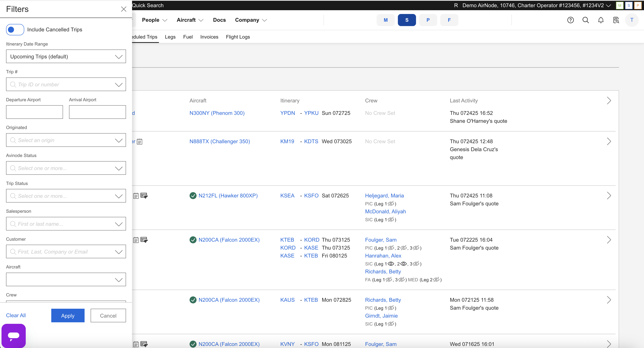Switch to the Flight Logs tab

(x=237, y=37)
